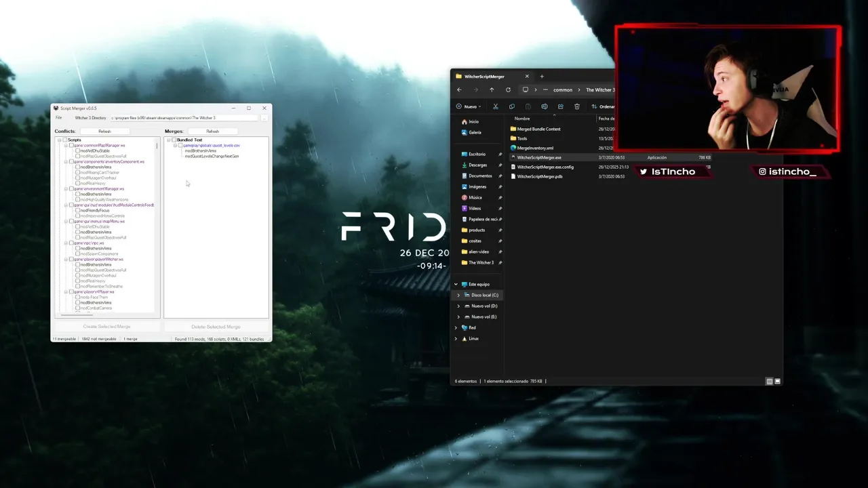
Task: Collapse the Bundled Text tree node
Action: tap(170, 140)
